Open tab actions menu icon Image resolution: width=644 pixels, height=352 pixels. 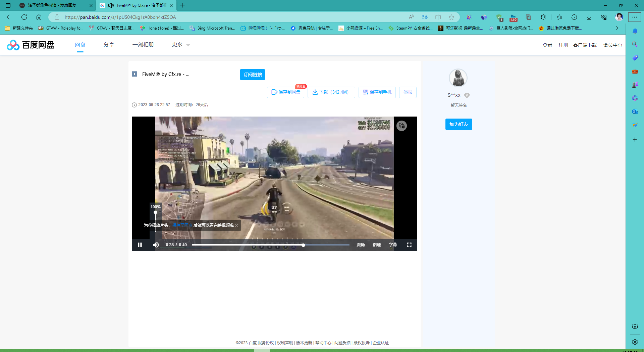8,5
